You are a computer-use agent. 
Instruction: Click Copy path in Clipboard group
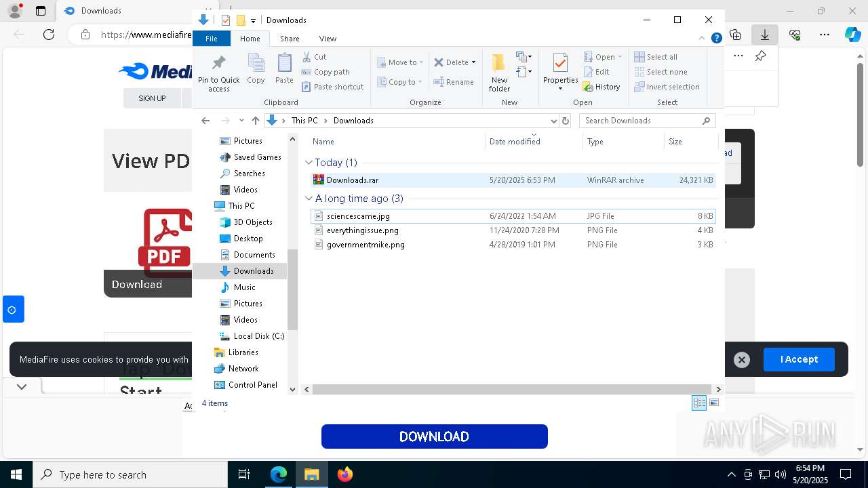coord(325,72)
